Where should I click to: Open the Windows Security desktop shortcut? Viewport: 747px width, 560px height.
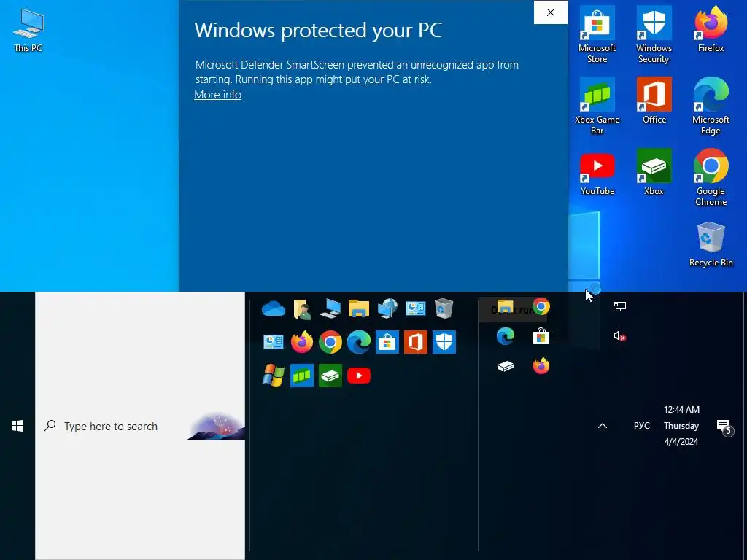tap(654, 34)
